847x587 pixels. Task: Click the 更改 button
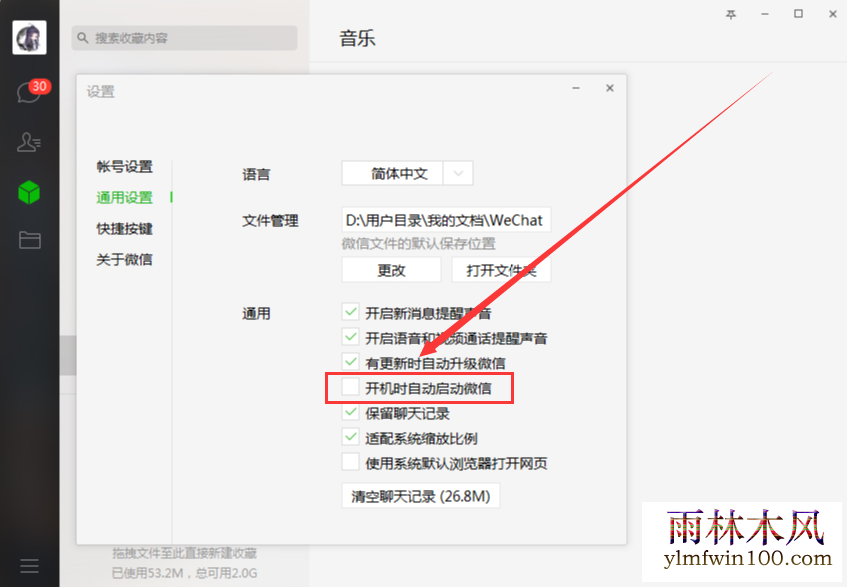(391, 270)
